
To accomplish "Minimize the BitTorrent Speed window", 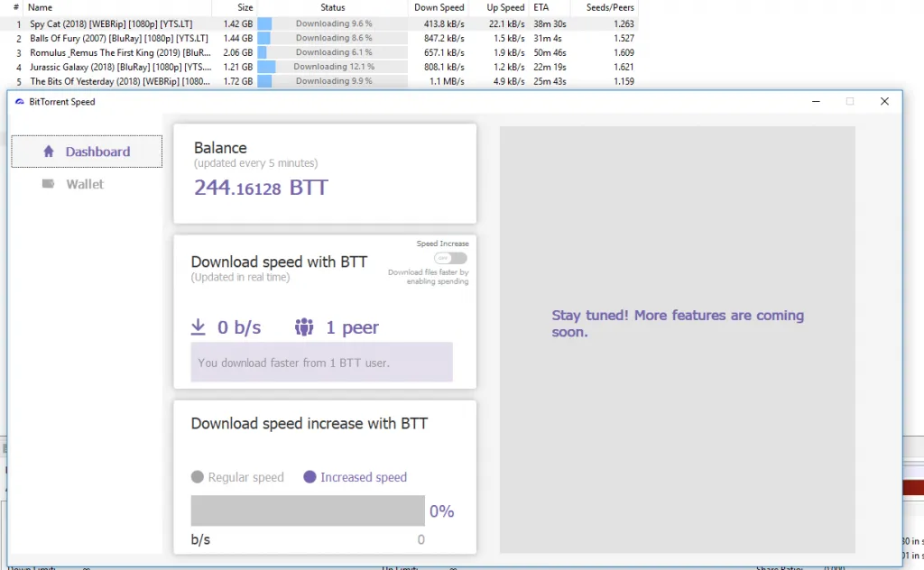I will (816, 101).
